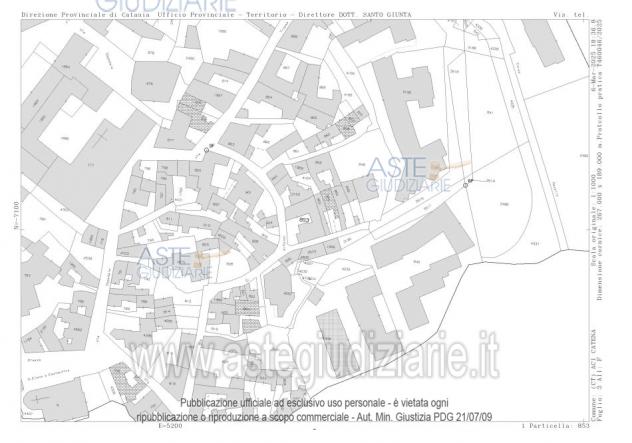Viewport: 632px width, 443px height.
Task: Select the survey point marker labeled 2514
Action: 466,185
